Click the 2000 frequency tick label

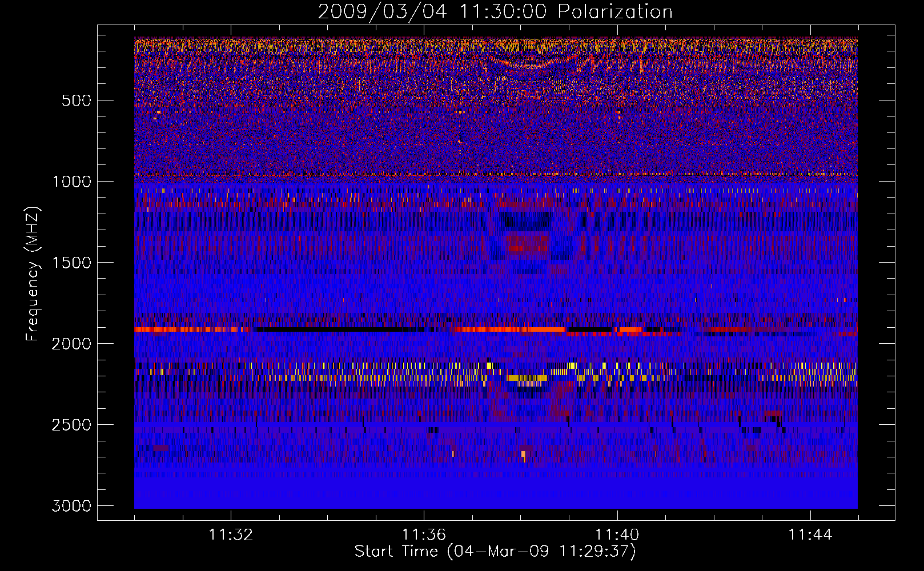(71, 344)
